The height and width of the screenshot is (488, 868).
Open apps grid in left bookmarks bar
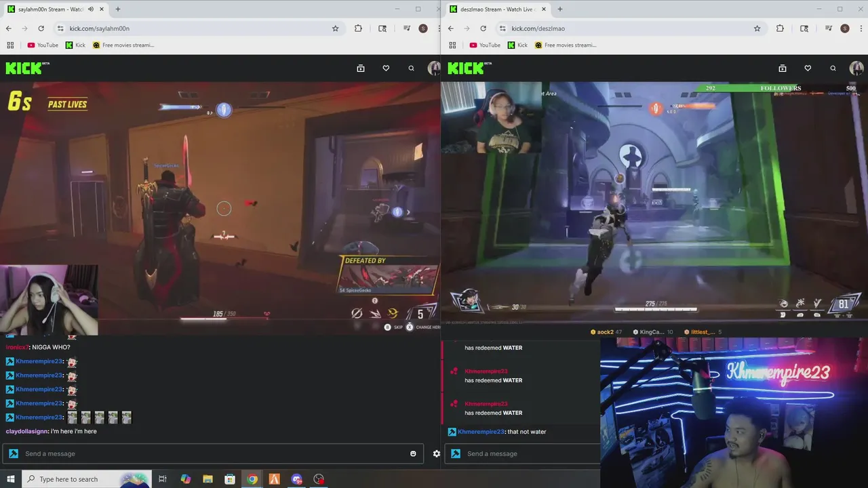pos(10,45)
